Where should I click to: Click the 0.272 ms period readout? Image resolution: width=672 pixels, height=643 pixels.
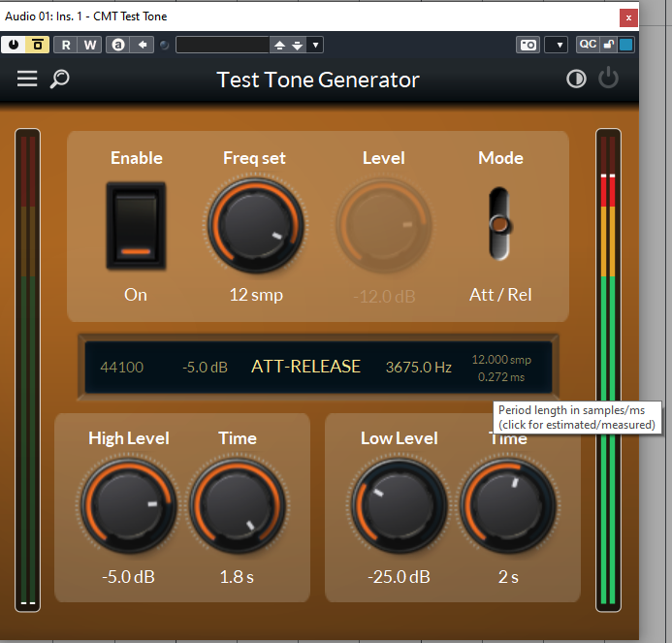[x=501, y=377]
